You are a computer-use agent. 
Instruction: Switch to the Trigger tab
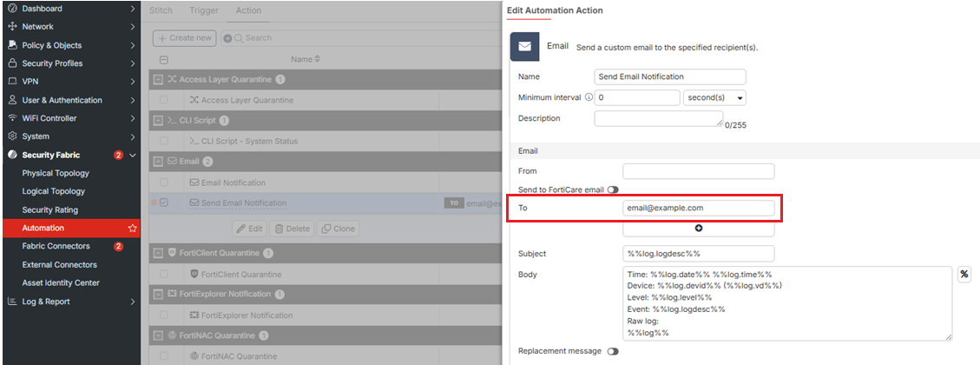pos(204,10)
